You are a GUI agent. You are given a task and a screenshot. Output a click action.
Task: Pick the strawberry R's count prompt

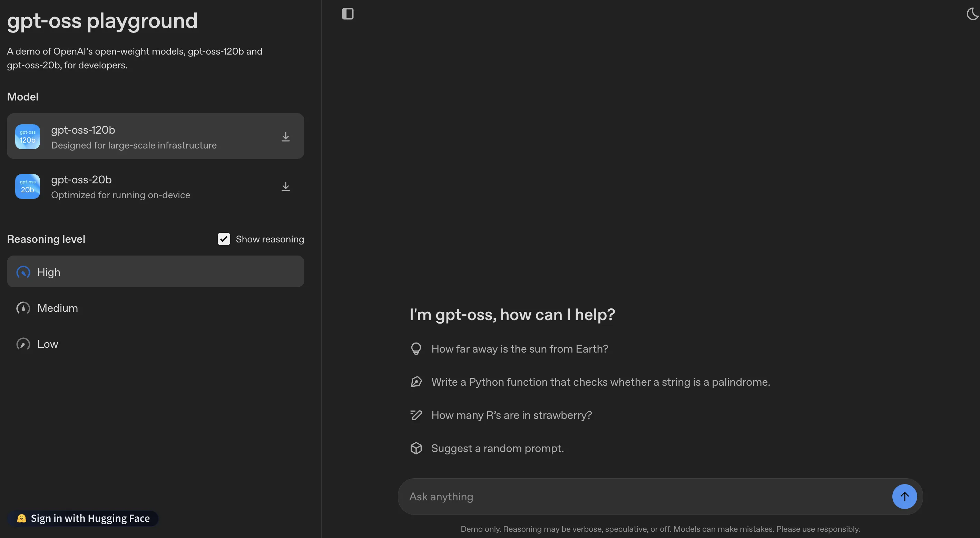(511, 415)
